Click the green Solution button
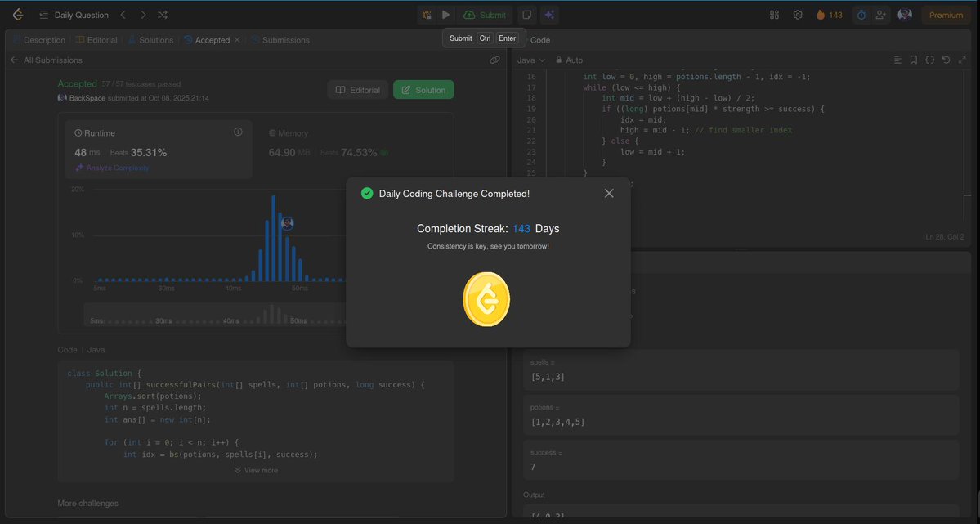 (423, 90)
